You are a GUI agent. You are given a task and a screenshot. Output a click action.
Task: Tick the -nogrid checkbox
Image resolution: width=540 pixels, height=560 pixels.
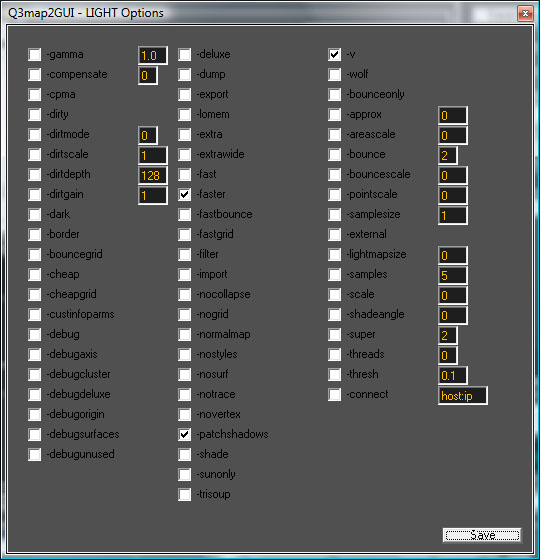coord(185,315)
